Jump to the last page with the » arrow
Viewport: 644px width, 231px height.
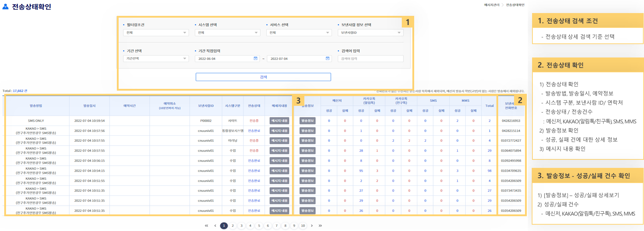(x=320, y=226)
